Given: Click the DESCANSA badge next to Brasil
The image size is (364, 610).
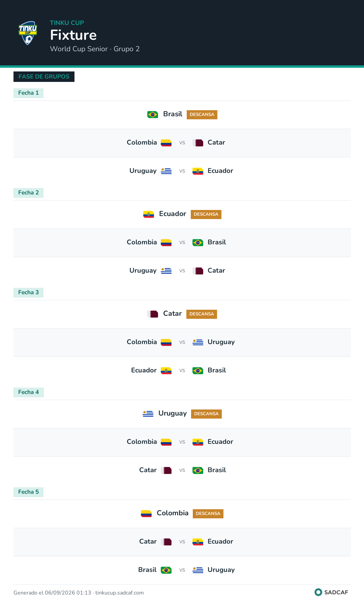Looking at the screenshot, I should click(202, 115).
